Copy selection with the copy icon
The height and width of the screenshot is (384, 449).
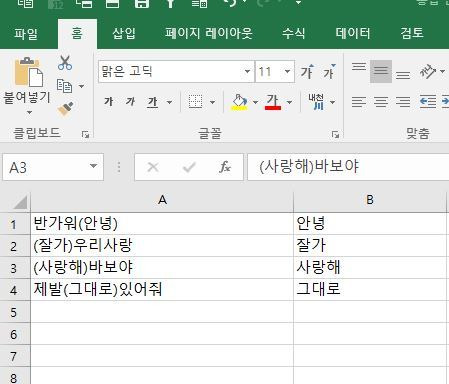(x=64, y=86)
